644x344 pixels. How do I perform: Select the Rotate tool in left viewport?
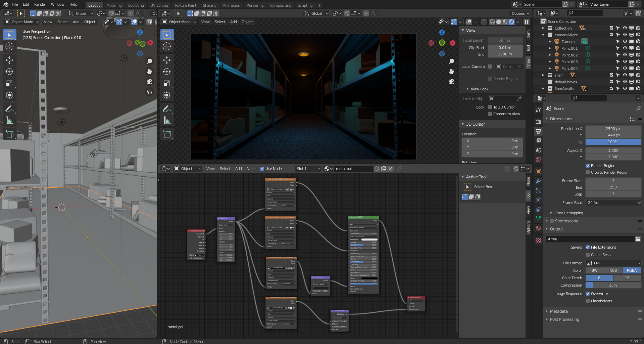click(x=9, y=72)
